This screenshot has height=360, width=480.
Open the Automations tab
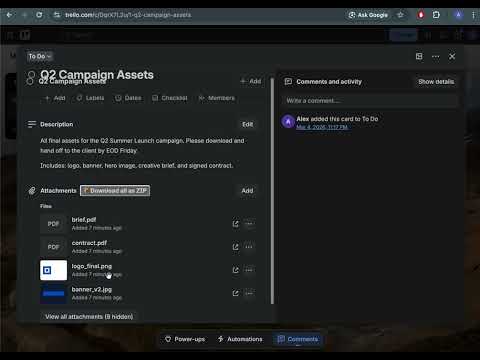click(240, 339)
